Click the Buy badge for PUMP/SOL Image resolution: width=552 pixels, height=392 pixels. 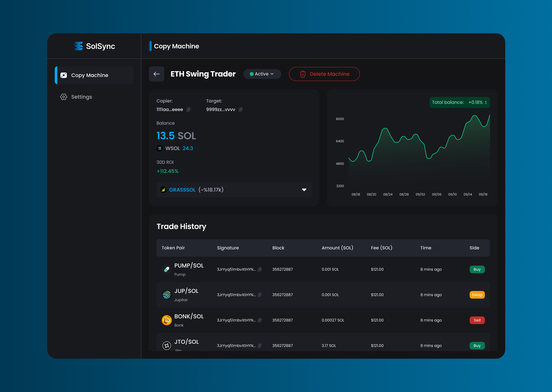pos(477,269)
